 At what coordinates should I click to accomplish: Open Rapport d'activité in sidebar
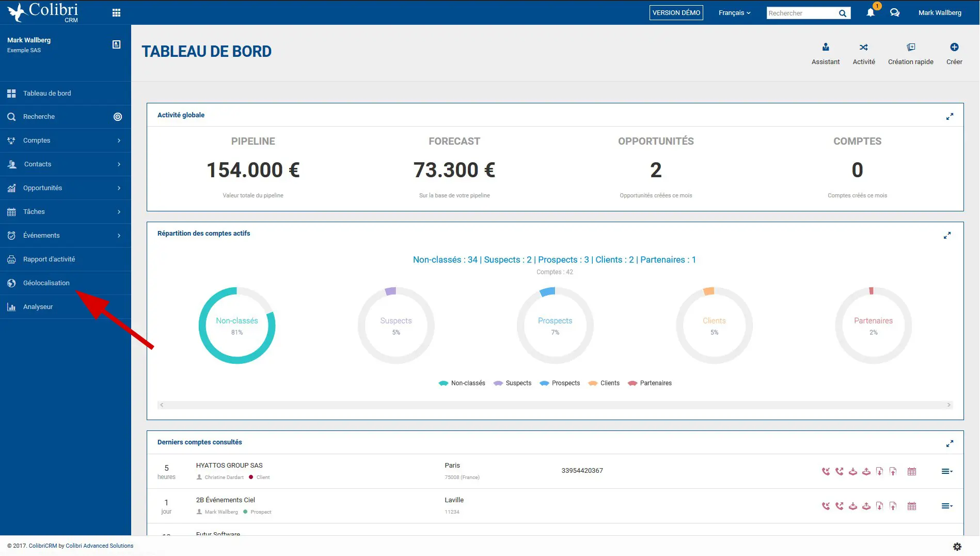point(66,259)
